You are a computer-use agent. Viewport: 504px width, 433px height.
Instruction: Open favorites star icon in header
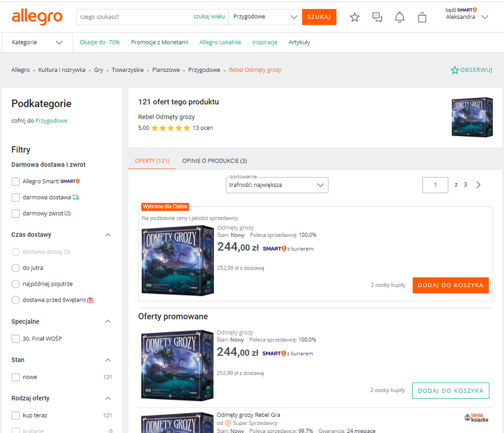(355, 17)
